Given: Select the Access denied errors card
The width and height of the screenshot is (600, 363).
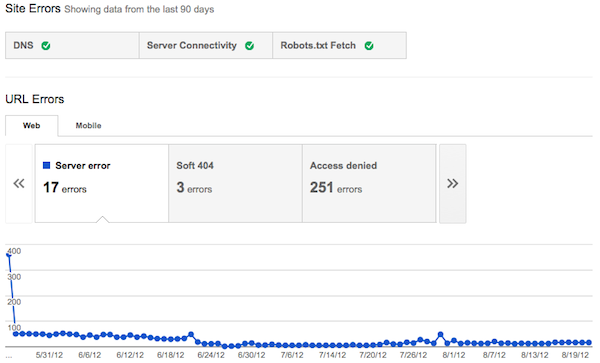Looking at the screenshot, I should pos(369,183).
